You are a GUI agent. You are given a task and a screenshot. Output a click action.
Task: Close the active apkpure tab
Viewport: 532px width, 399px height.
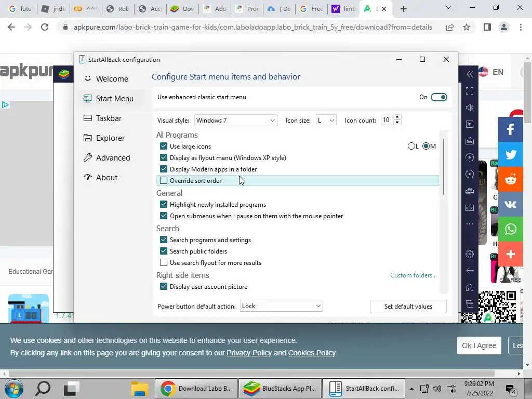click(x=384, y=9)
